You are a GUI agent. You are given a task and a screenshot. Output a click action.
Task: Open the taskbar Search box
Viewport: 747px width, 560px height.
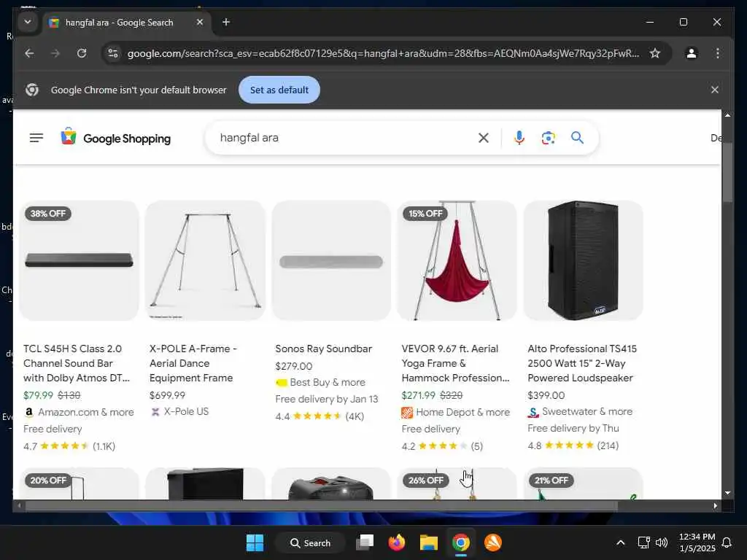[310, 542]
